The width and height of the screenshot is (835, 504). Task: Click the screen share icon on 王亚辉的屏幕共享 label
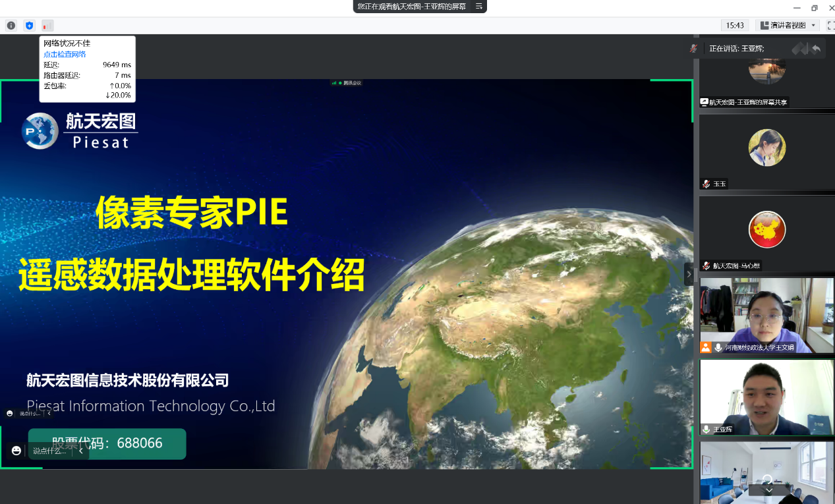705,102
